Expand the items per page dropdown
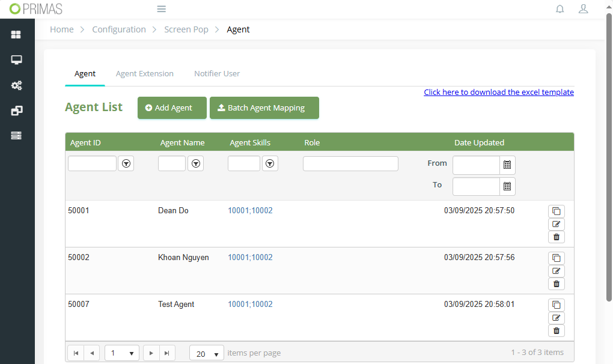613x364 pixels. point(206,353)
